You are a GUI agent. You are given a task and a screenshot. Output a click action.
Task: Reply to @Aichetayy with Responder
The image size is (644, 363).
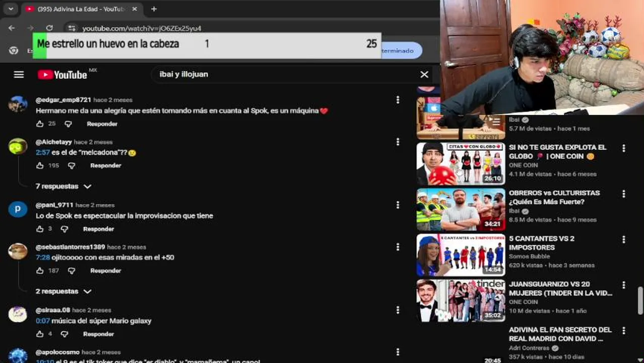click(x=105, y=166)
